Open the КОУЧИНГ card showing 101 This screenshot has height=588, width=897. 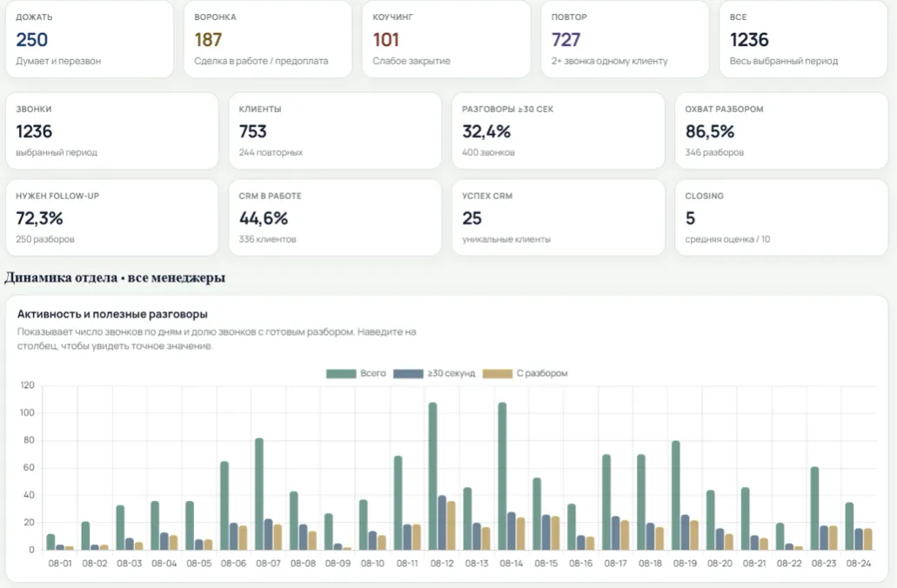pos(446,39)
